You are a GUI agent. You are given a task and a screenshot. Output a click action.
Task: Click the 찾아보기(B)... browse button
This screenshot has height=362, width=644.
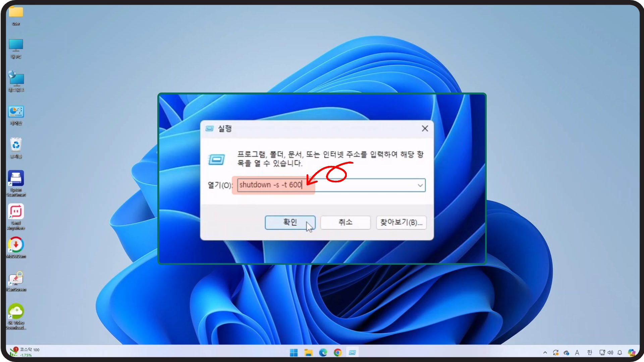point(401,223)
